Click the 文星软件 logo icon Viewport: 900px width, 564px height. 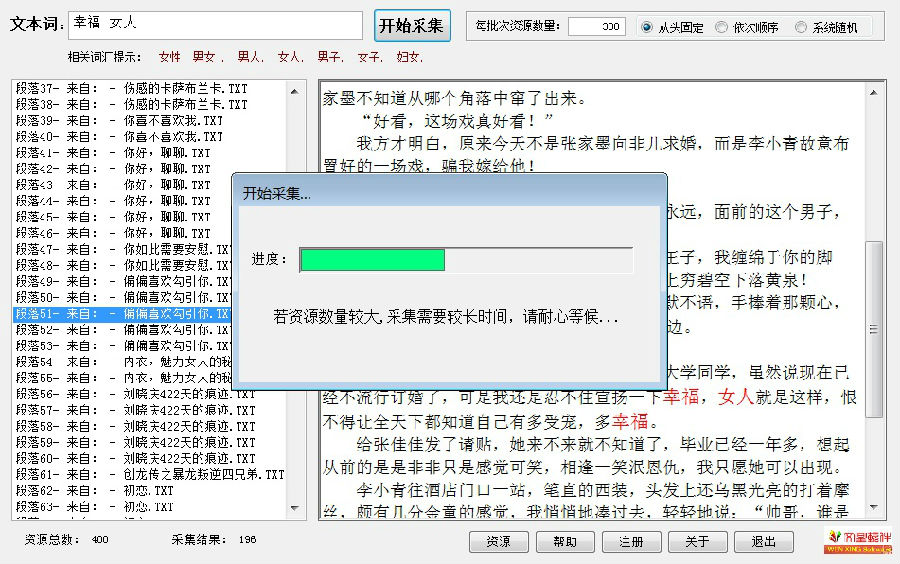[857, 541]
